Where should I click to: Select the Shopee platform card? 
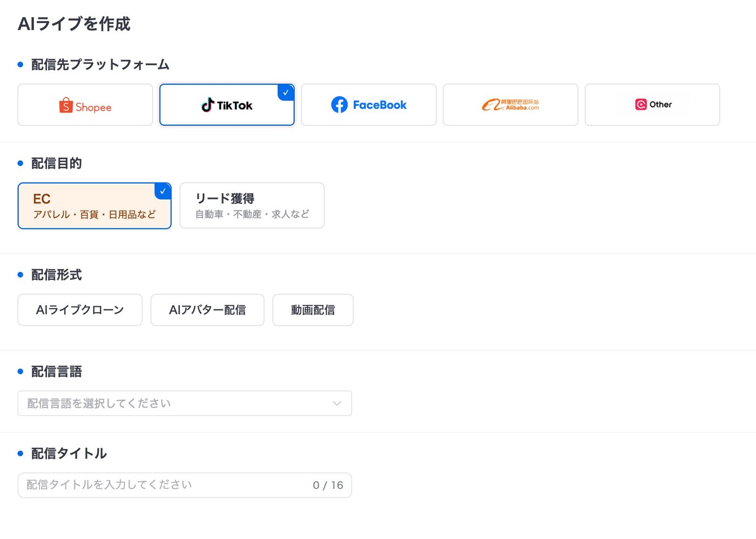point(85,105)
